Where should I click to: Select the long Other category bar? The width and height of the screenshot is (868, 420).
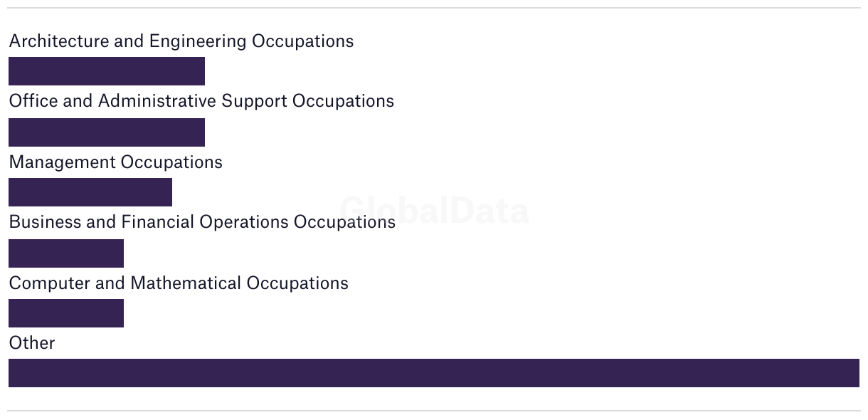coord(434,373)
